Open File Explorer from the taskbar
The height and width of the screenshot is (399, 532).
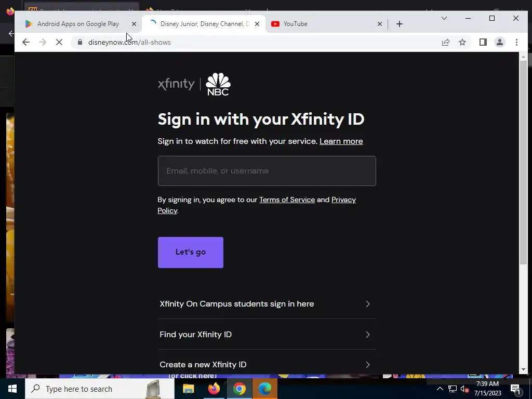tap(188, 389)
